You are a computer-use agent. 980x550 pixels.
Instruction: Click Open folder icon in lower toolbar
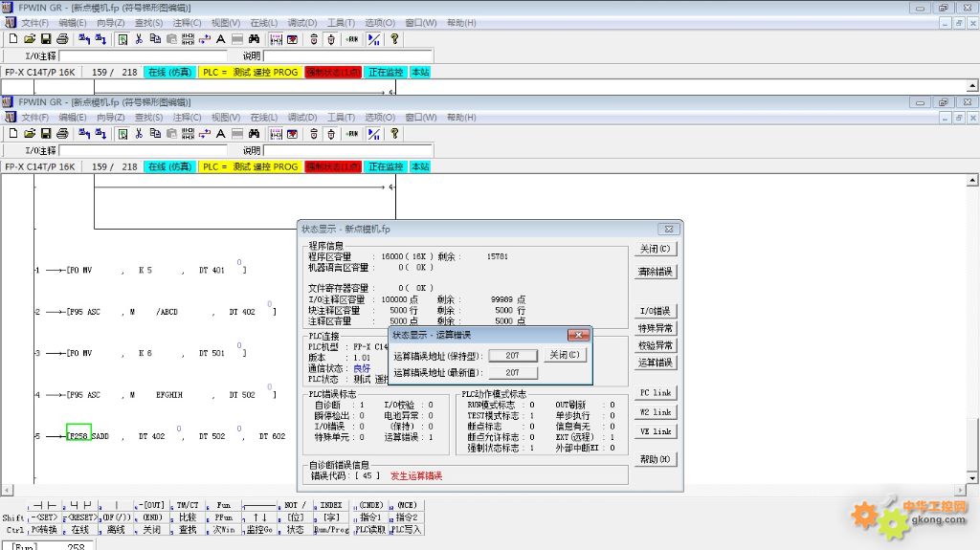click(x=30, y=133)
